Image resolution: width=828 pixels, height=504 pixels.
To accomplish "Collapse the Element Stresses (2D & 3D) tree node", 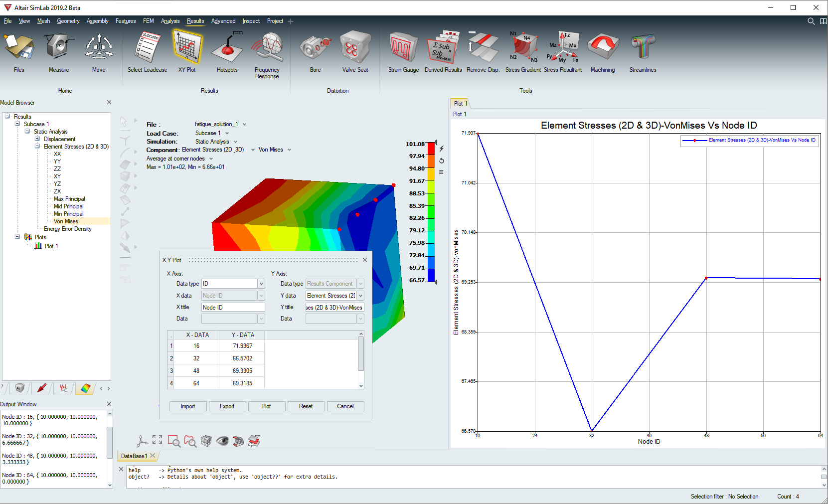I will coord(37,147).
